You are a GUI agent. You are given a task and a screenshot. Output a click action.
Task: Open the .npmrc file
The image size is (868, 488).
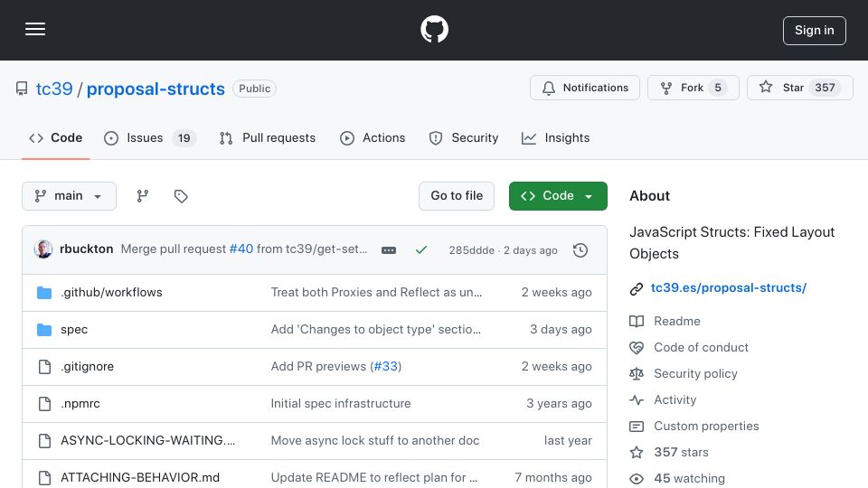[80, 403]
